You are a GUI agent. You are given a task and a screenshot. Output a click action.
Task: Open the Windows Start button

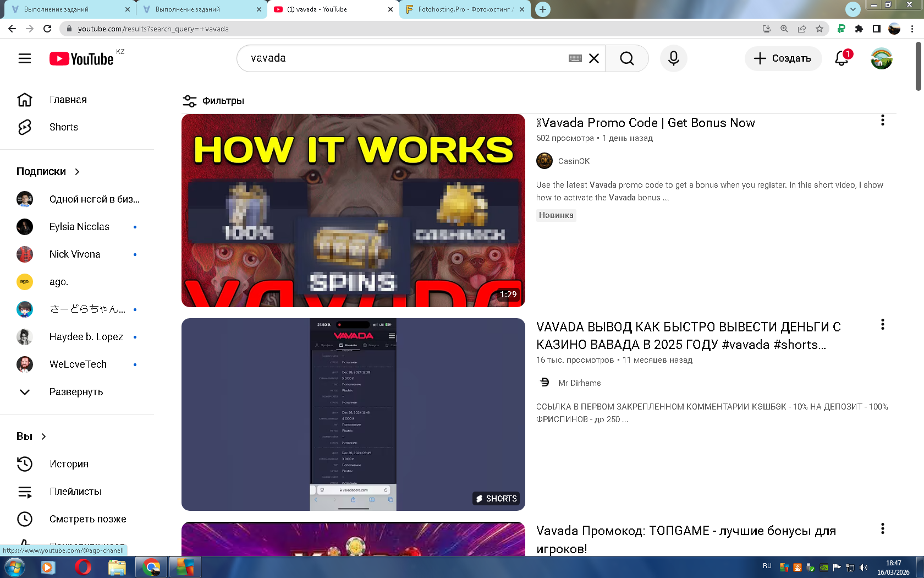[x=14, y=567]
